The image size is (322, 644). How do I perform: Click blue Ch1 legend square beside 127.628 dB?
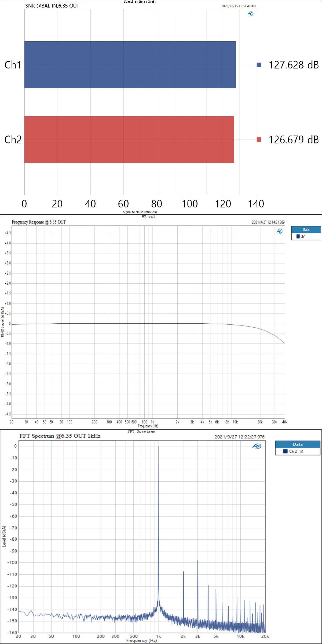[x=259, y=65]
